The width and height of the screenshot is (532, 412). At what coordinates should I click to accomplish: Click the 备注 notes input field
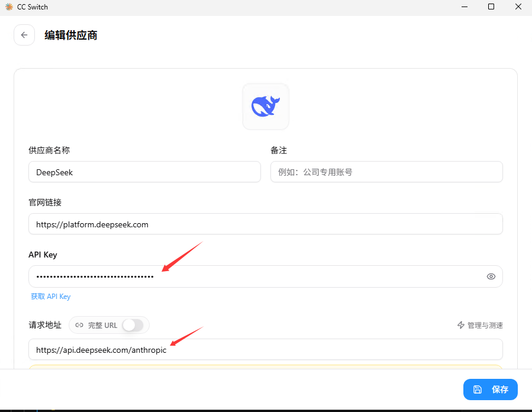[x=386, y=172]
